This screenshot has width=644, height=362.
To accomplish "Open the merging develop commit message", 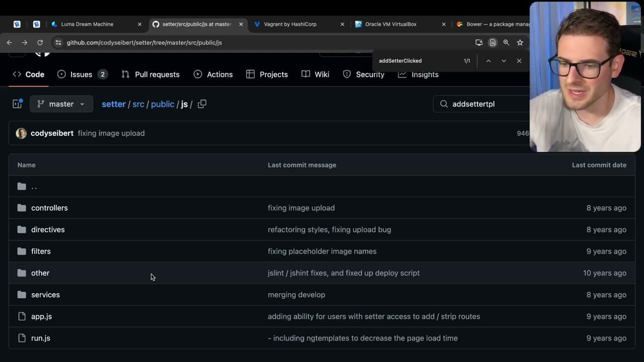I will tap(296, 295).
